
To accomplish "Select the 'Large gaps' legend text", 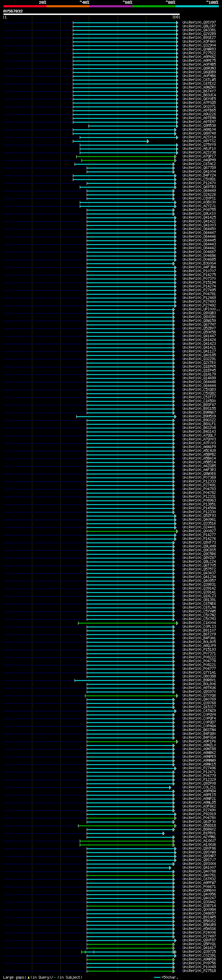I will tap(15, 977).
